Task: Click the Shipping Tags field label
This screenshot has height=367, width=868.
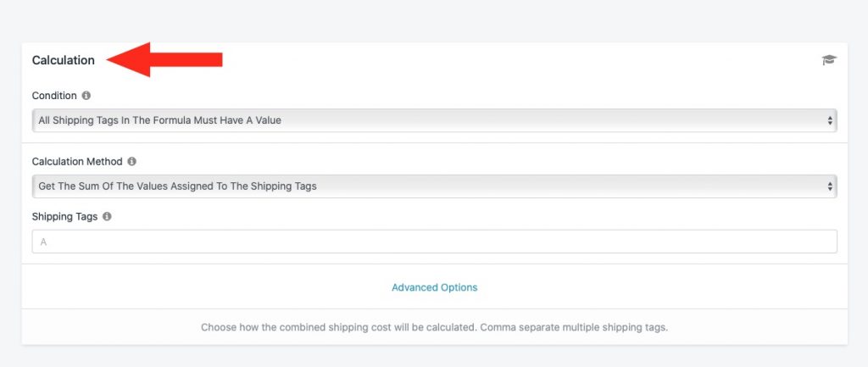Action: coord(64,216)
